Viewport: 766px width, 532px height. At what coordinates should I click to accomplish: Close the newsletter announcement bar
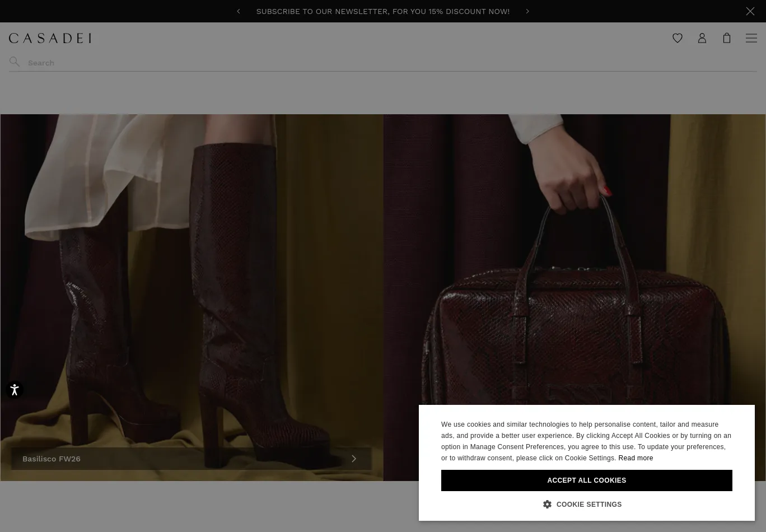coord(750,11)
